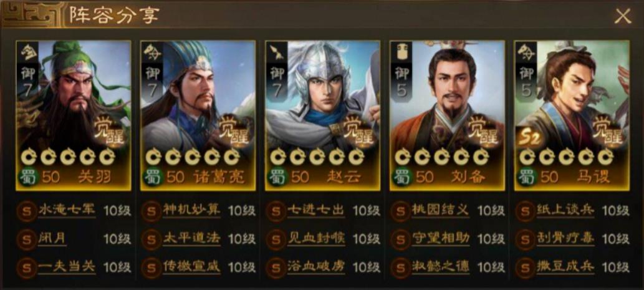The height and width of the screenshot is (290, 644).
Task: Open the 神机妙算 skill link
Action: coord(191,210)
